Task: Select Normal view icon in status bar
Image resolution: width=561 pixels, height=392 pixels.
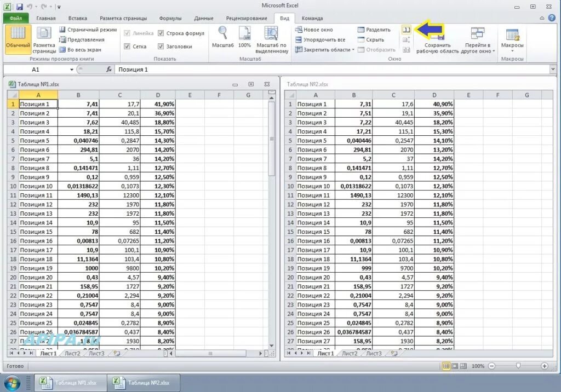Action: pyautogui.click(x=446, y=366)
